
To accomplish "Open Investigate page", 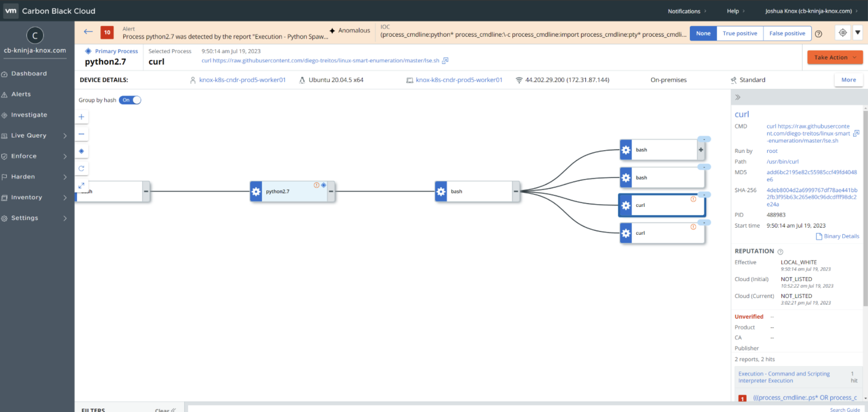I will [29, 115].
